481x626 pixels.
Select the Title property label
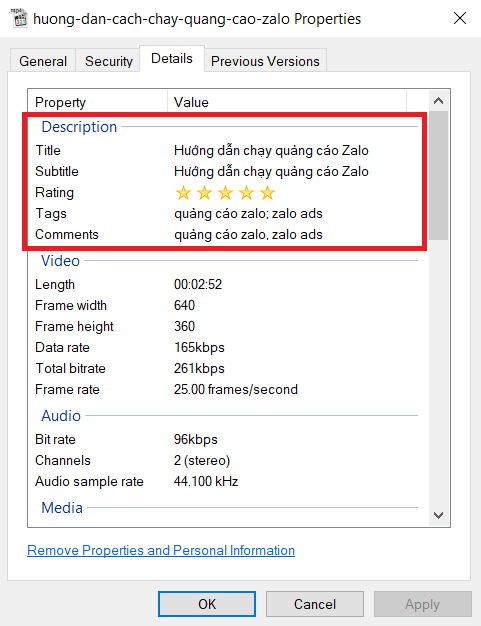click(x=48, y=151)
